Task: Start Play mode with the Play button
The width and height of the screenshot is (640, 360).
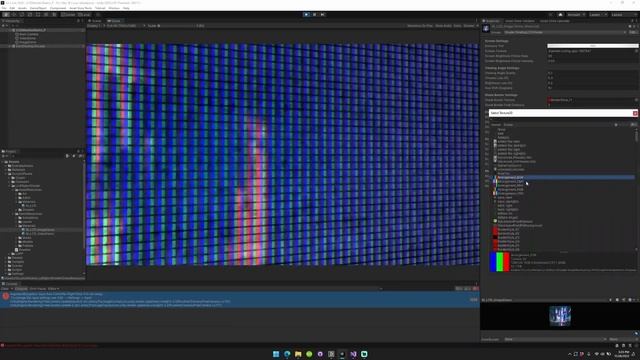Action: pos(306,14)
